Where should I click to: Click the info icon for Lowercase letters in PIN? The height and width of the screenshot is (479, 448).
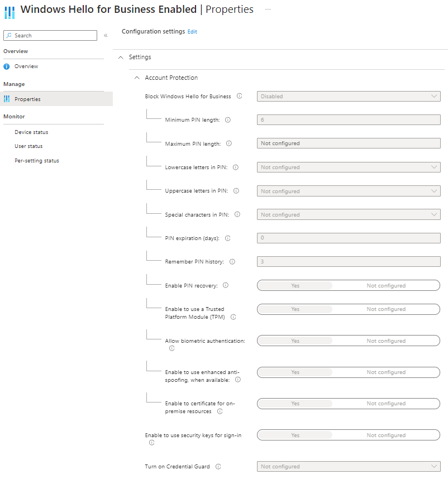point(236,167)
